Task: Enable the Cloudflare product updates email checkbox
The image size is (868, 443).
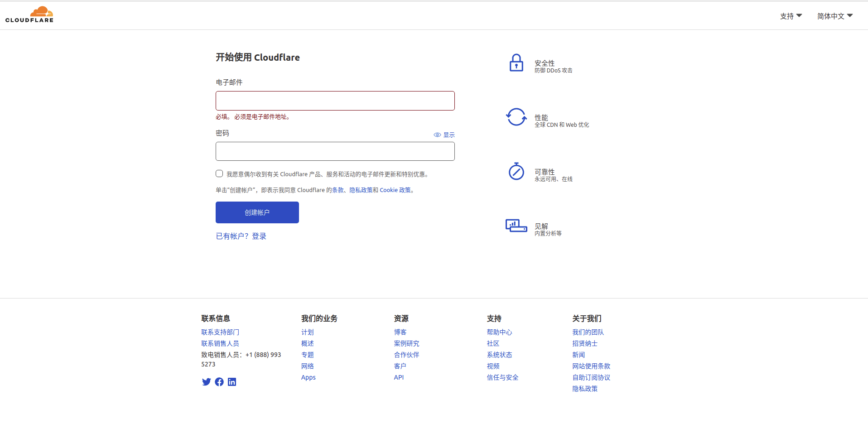Action: tap(219, 173)
